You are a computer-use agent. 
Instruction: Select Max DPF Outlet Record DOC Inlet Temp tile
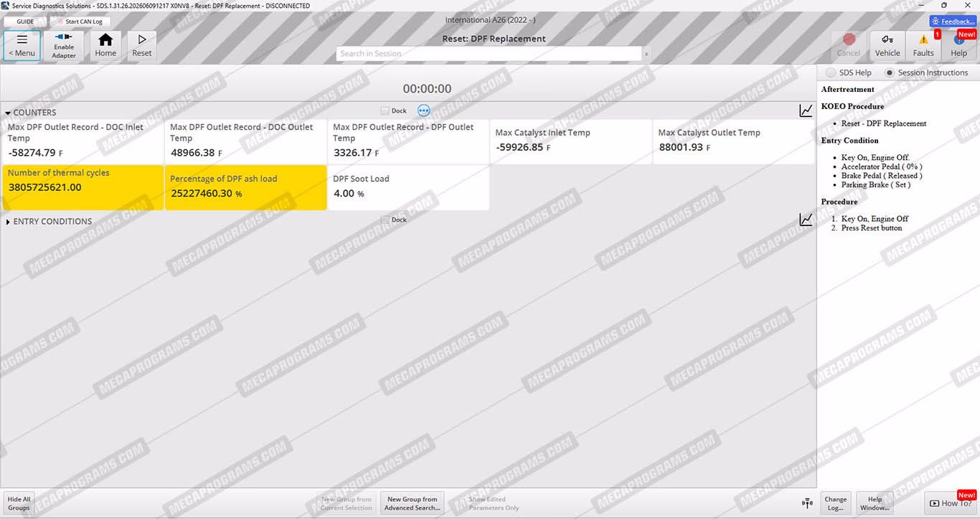pyautogui.click(x=83, y=141)
